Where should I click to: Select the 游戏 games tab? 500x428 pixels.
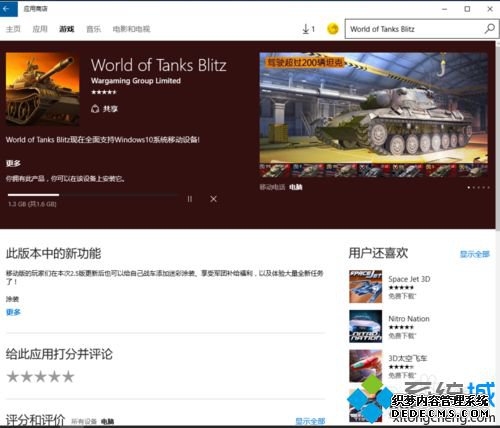click(67, 29)
